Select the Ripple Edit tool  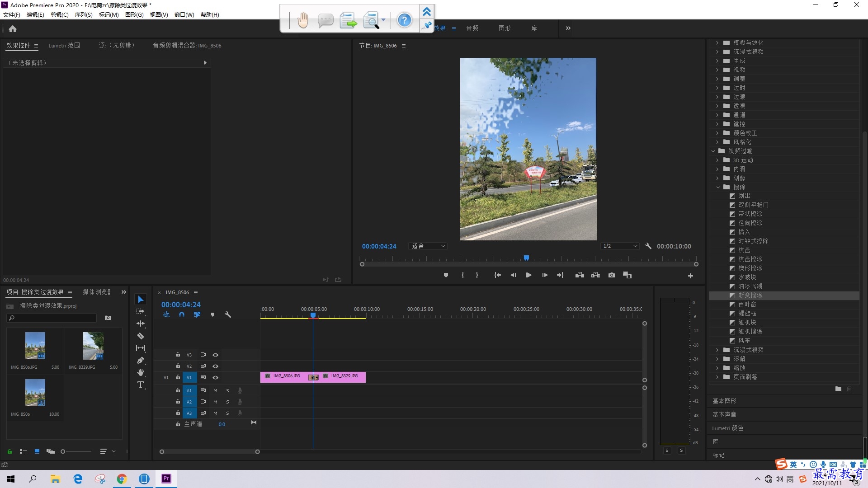coord(141,324)
